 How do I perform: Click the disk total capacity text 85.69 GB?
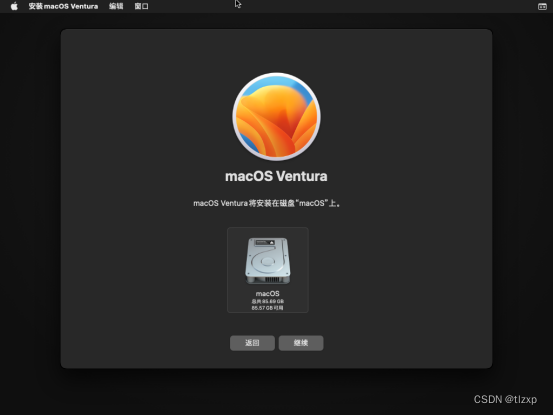(x=268, y=301)
